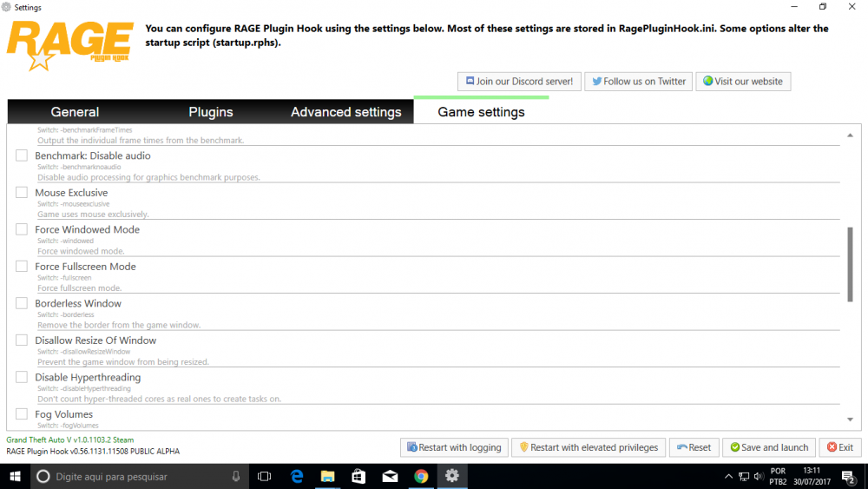Click Restart with elevated privileges

[x=589, y=447]
